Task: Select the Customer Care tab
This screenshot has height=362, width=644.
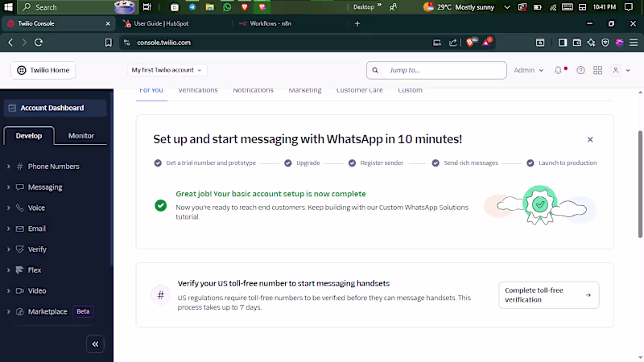Action: pos(359,90)
